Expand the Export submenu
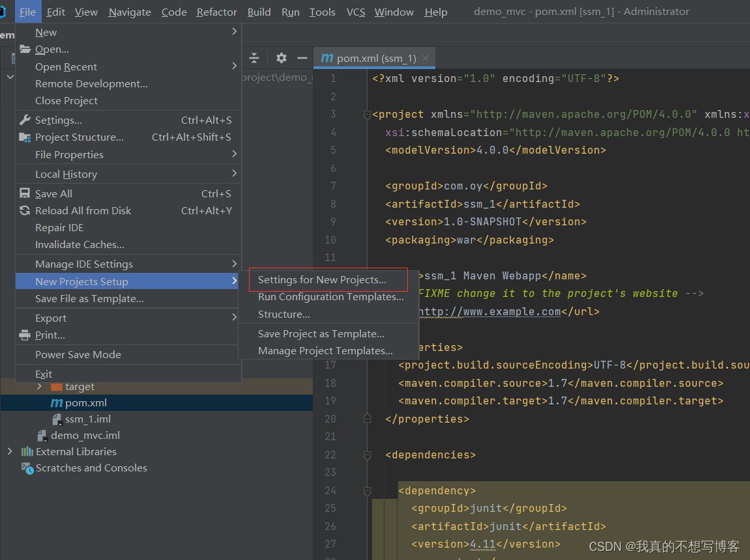The height and width of the screenshot is (560, 750). coord(235,317)
